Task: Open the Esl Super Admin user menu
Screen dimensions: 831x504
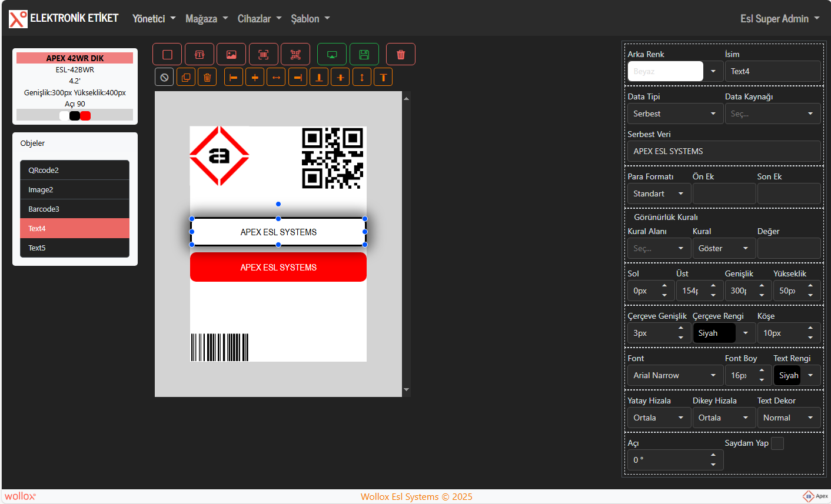Action: click(780, 19)
